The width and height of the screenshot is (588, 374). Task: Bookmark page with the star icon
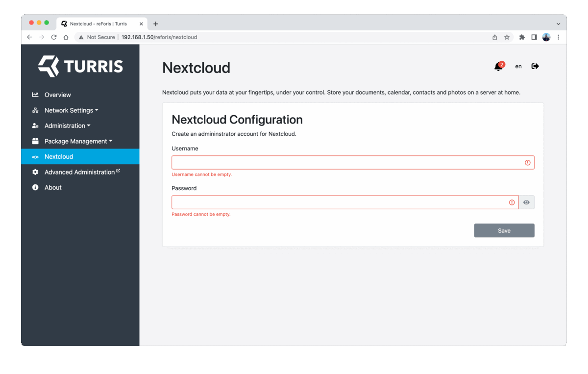pyautogui.click(x=507, y=37)
